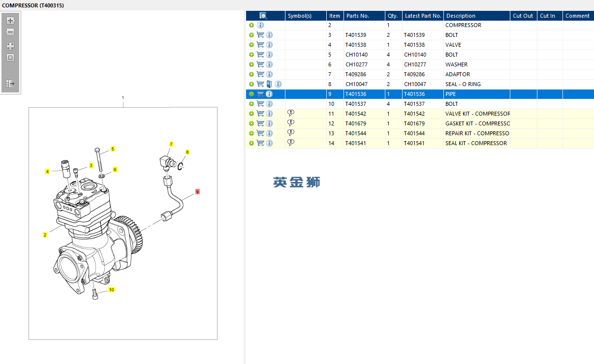Select callout 3 on the diagram

[x=91, y=166]
